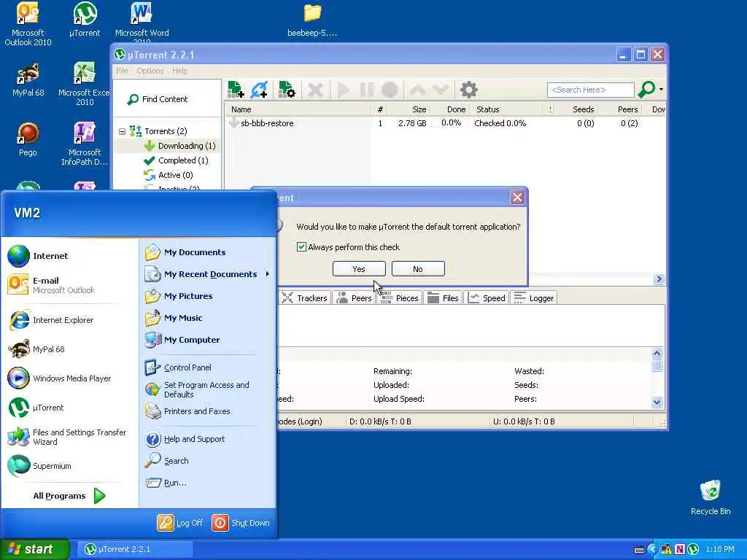Image resolution: width=747 pixels, height=560 pixels.
Task: Open E-mail Microsoft Outlook in Start menu
Action: coord(71,285)
